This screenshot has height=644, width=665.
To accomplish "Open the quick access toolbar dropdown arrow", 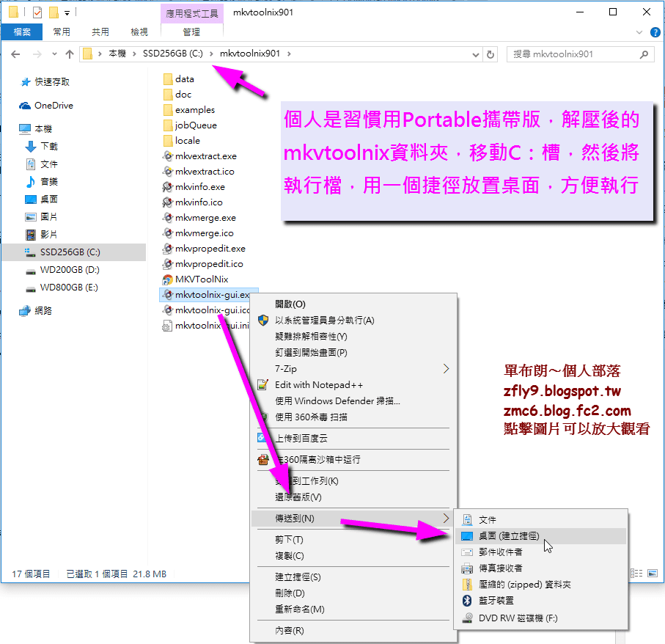I will pyautogui.click(x=67, y=13).
